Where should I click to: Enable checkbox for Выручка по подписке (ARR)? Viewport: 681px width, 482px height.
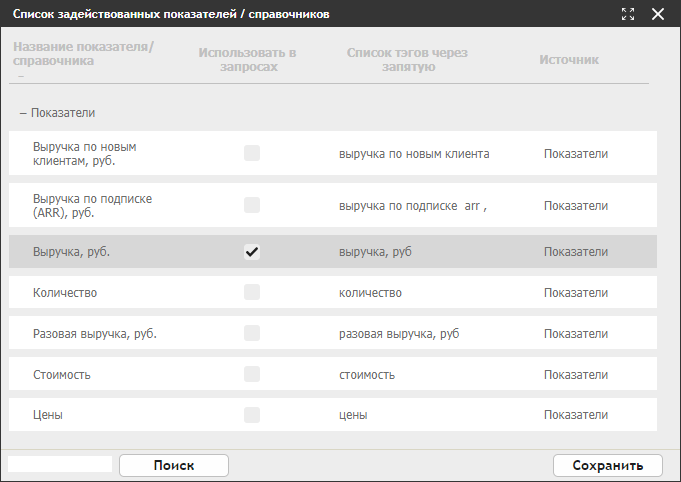252,205
